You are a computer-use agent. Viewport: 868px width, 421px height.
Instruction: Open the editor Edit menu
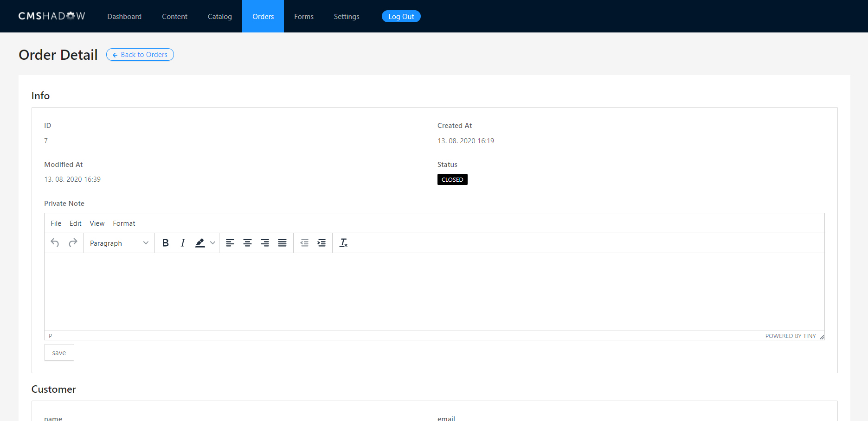click(76, 223)
